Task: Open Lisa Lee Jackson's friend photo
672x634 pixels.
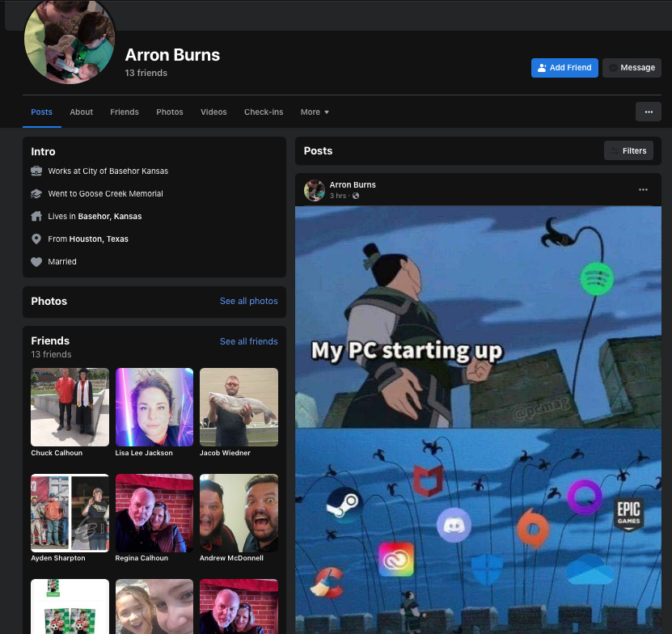Action: coord(154,408)
